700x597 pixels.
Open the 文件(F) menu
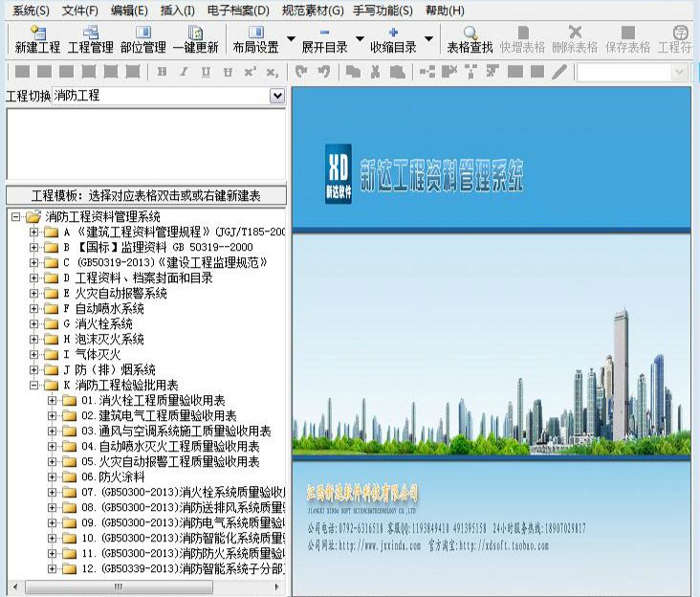click(x=80, y=11)
